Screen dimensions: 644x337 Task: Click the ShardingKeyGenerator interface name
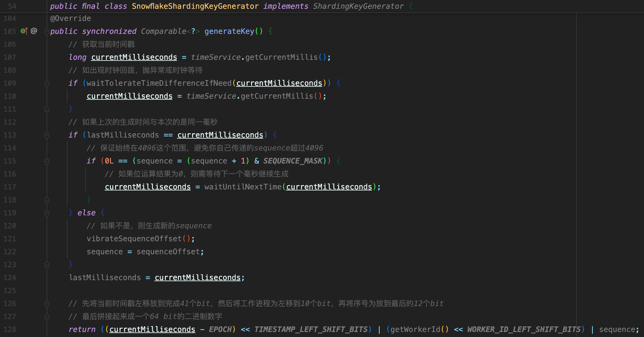click(x=358, y=6)
